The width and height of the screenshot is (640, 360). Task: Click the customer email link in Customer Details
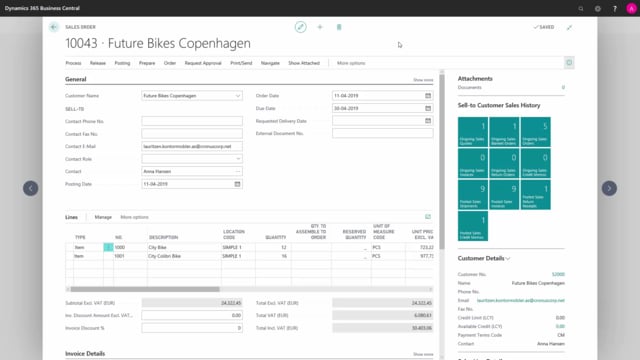[520, 300]
